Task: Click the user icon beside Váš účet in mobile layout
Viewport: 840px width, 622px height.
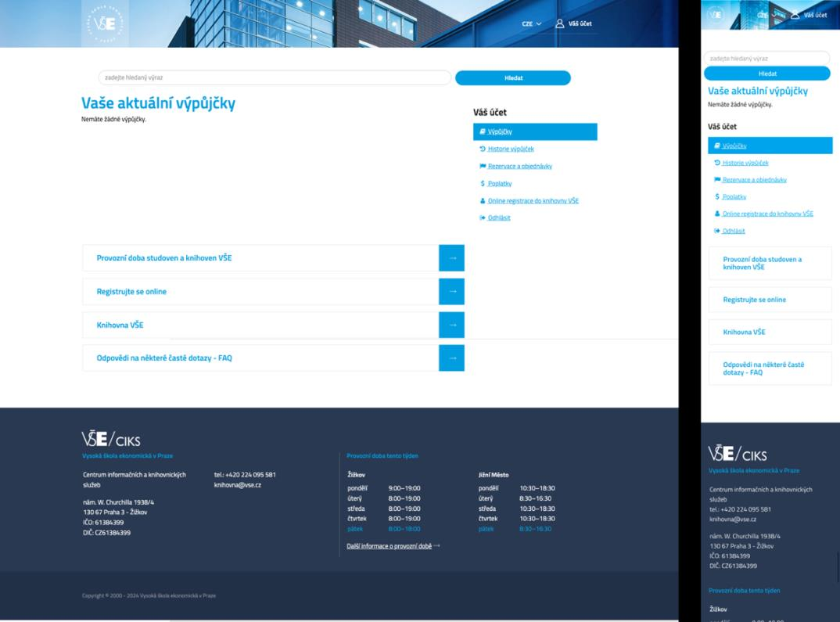Action: click(795, 15)
